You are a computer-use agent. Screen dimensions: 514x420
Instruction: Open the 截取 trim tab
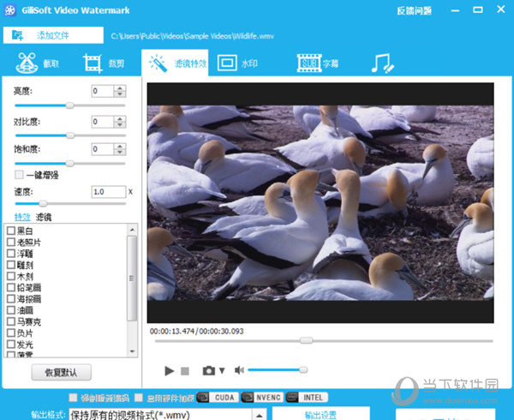pos(38,63)
